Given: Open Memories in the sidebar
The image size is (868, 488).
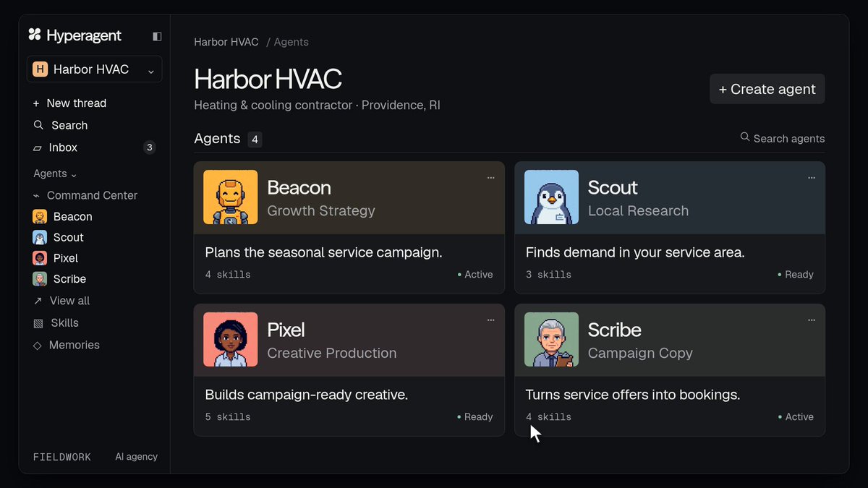Looking at the screenshot, I should click(67, 345).
